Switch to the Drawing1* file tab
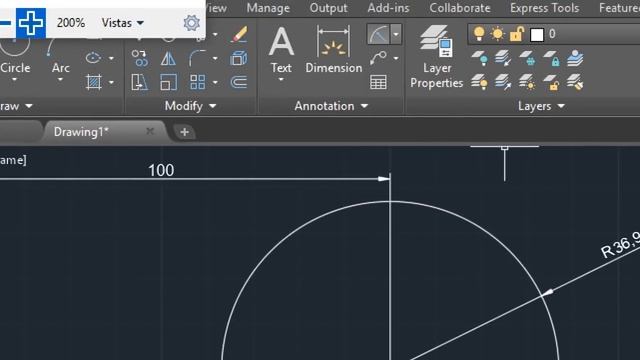Image resolution: width=640 pixels, height=360 pixels. [x=82, y=132]
